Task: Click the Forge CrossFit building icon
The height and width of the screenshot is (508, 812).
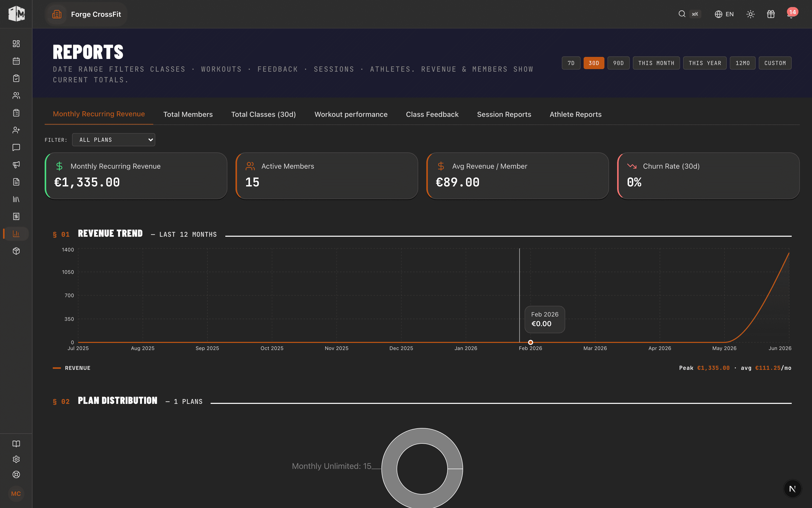Action: click(57, 14)
